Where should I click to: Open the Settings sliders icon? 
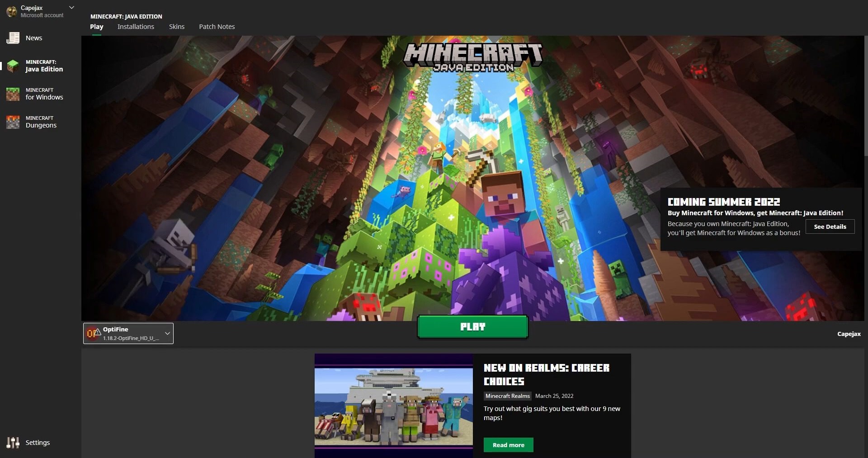coord(13,443)
